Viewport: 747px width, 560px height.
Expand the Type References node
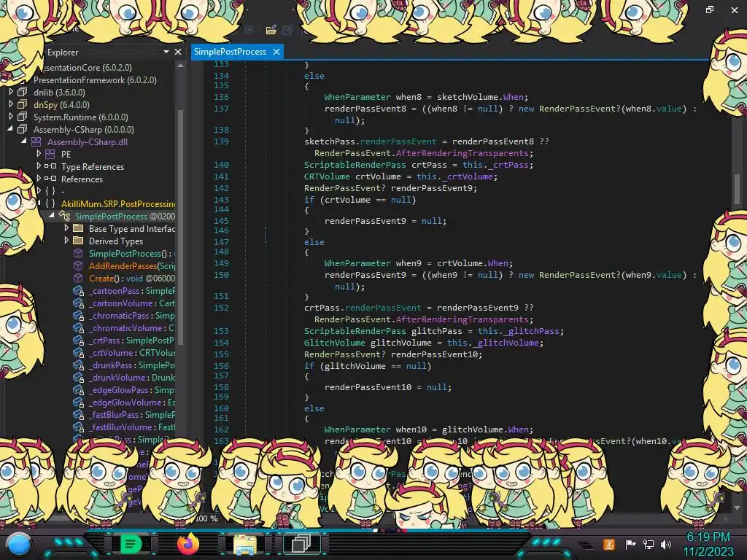[39, 166]
